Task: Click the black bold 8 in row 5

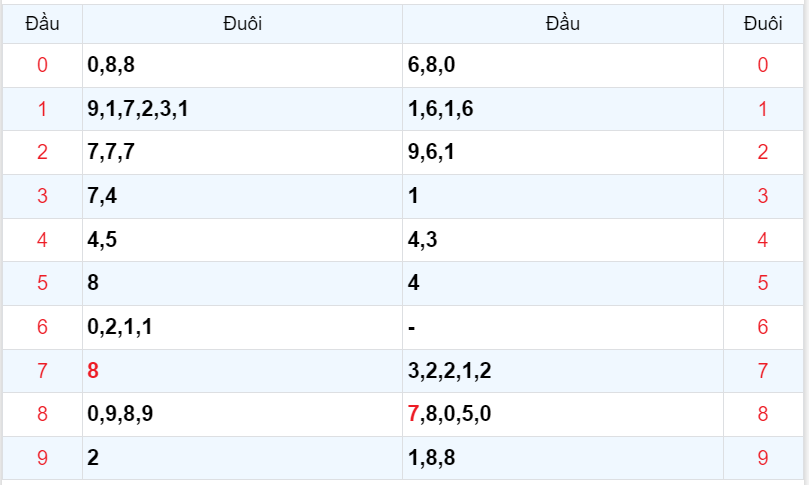Action: point(93,283)
